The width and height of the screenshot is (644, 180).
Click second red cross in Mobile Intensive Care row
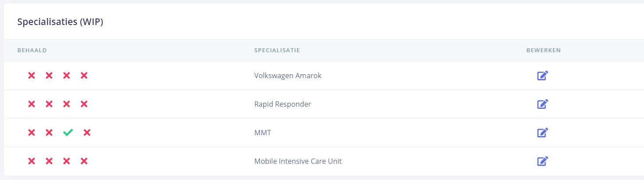(x=49, y=161)
